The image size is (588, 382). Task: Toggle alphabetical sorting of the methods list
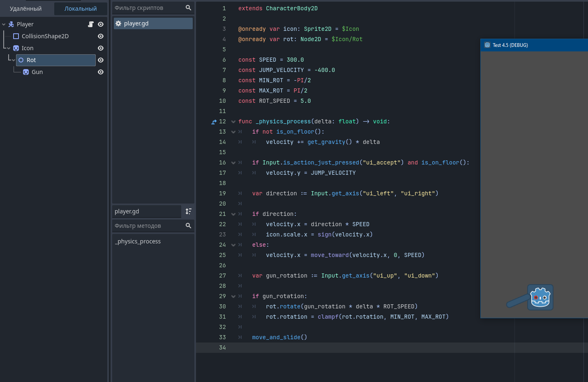[x=188, y=211]
